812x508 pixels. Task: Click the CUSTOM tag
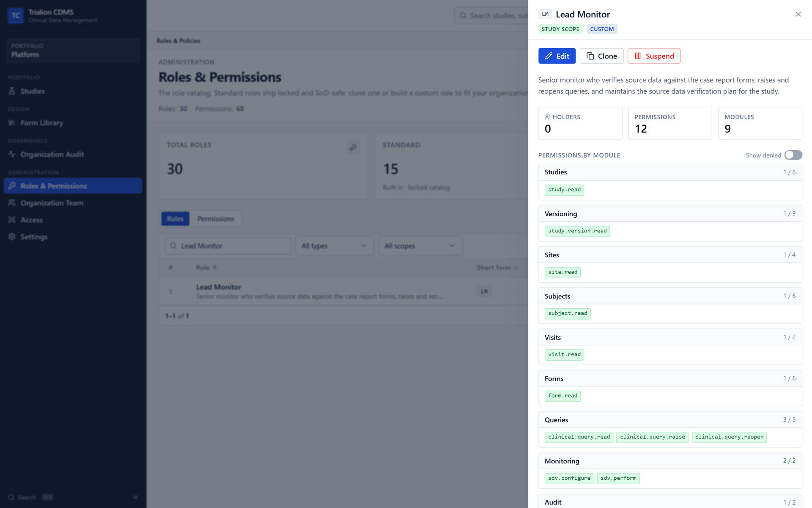pyautogui.click(x=602, y=29)
